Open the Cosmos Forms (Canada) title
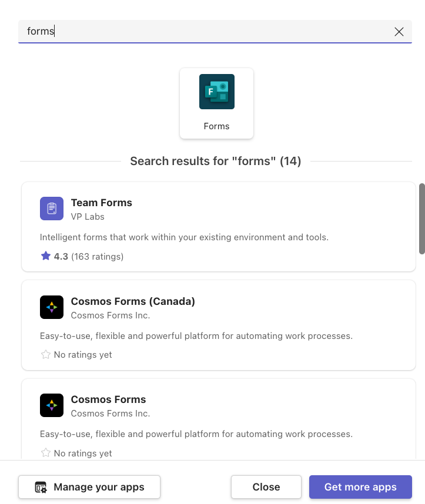 coord(133,301)
